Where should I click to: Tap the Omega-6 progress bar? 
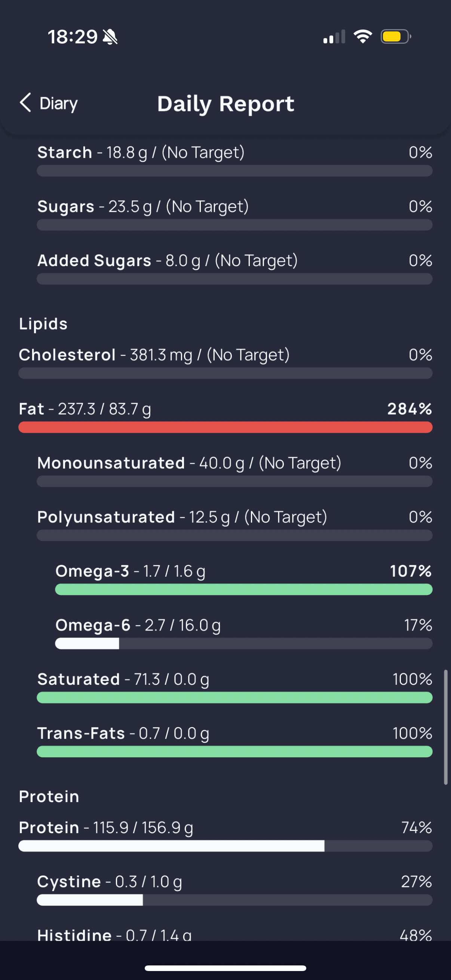click(243, 643)
